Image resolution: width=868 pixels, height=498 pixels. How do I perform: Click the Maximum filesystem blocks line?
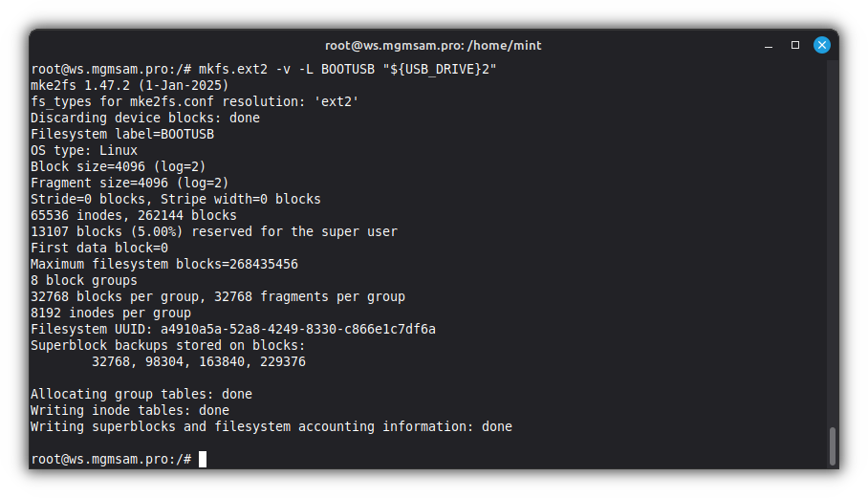[x=164, y=264]
